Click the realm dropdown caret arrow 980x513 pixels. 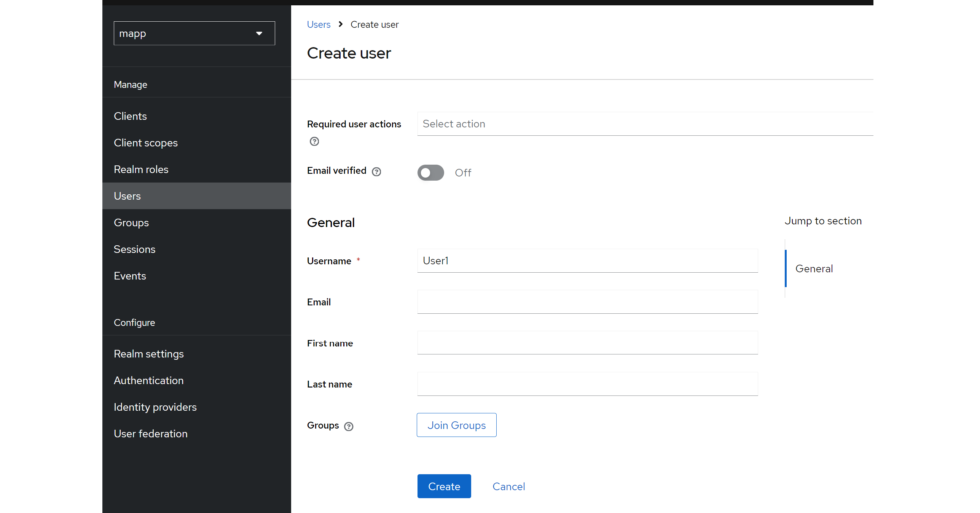pyautogui.click(x=259, y=33)
